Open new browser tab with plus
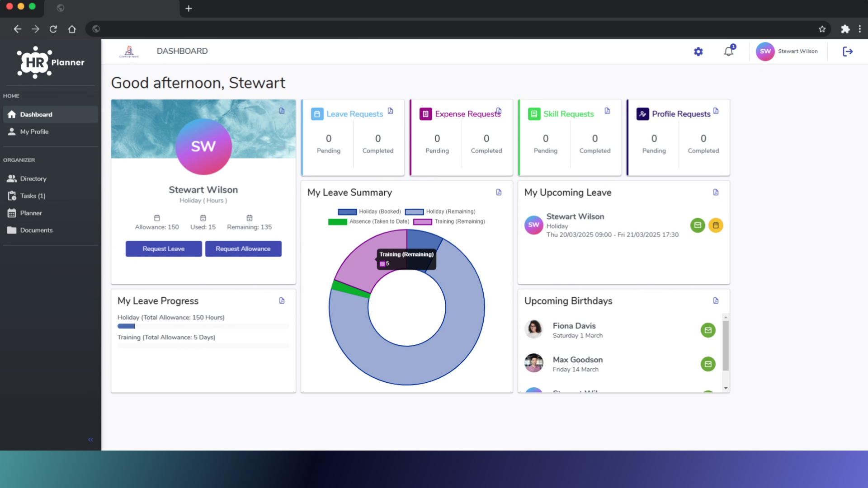 point(189,9)
